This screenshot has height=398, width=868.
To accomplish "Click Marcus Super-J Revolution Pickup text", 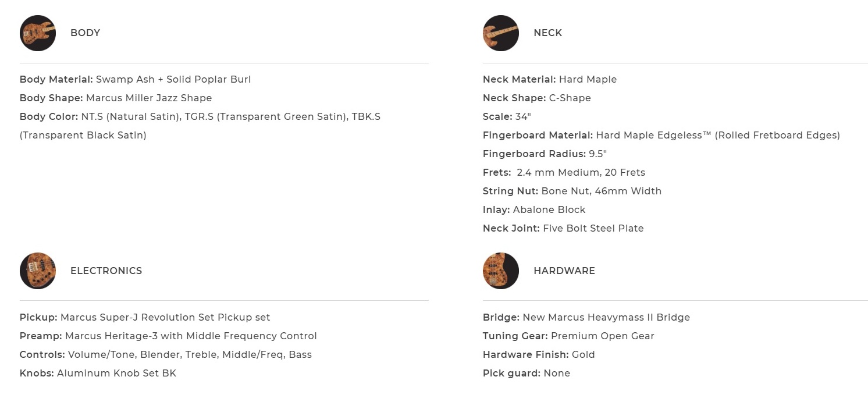I will point(165,317).
